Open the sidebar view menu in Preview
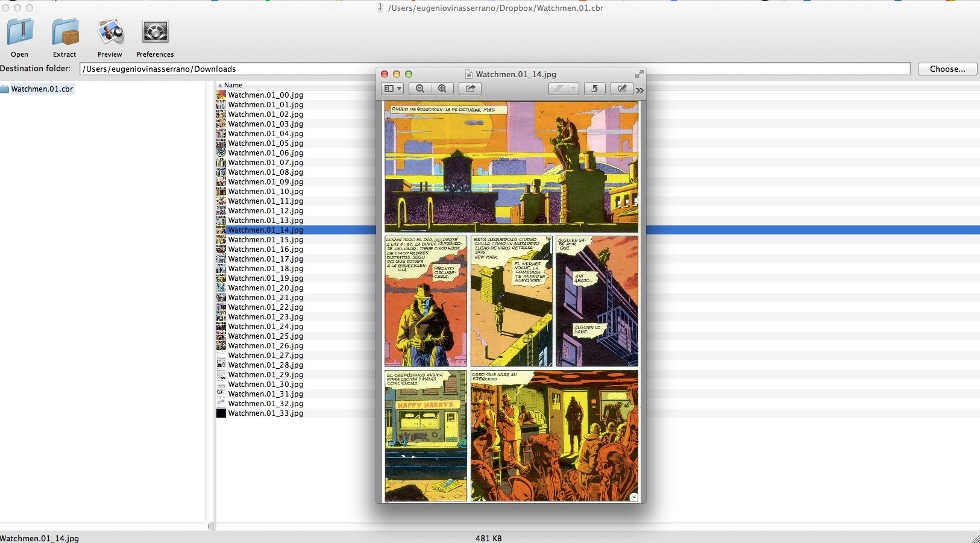The height and width of the screenshot is (543, 980). click(x=393, y=89)
